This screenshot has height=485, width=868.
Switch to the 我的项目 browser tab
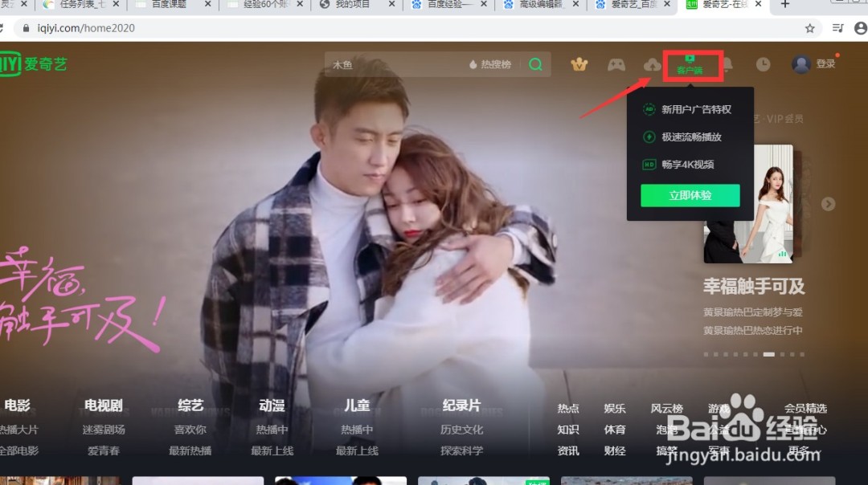[358, 5]
